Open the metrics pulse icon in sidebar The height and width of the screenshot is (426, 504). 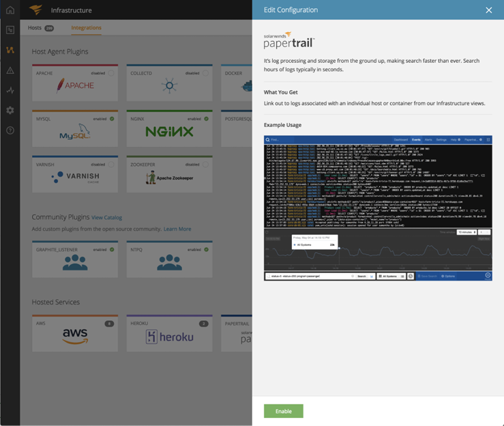[x=10, y=90]
